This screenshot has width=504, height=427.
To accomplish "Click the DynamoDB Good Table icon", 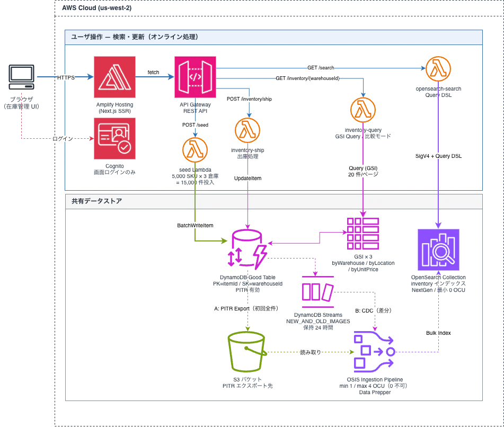I will click(x=247, y=250).
